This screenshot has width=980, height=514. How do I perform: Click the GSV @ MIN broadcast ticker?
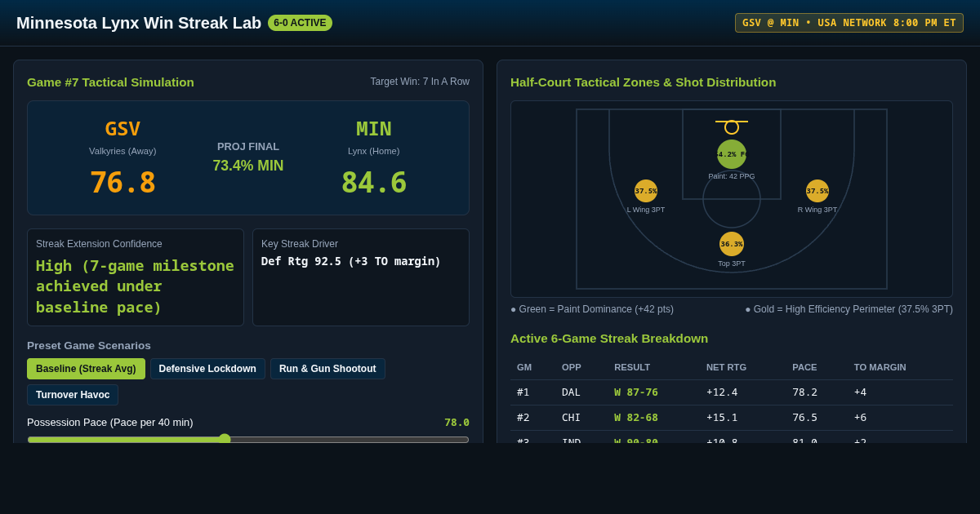(849, 23)
